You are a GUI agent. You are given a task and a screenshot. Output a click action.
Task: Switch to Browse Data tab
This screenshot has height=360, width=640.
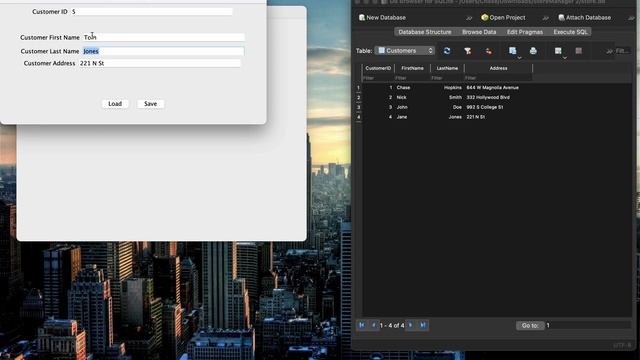479,32
